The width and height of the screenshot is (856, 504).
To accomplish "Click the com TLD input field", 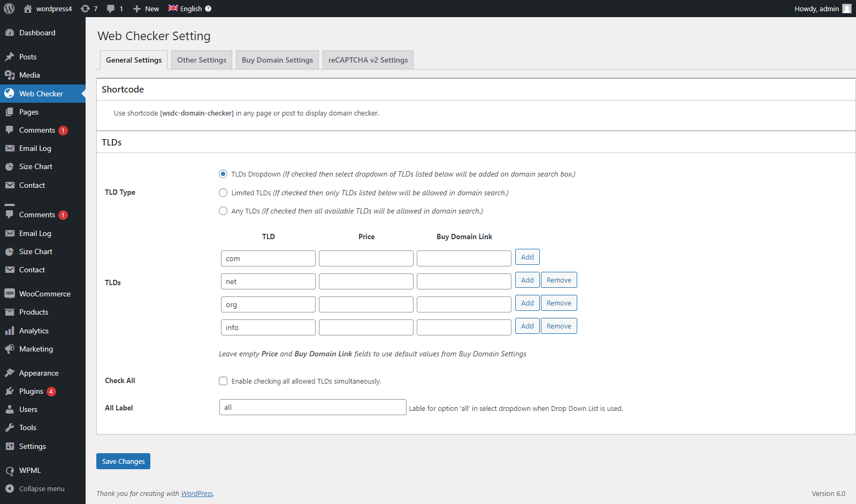I will click(x=268, y=258).
